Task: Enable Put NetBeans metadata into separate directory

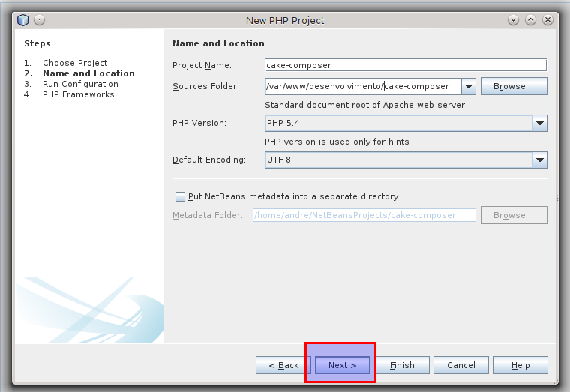Action: click(180, 196)
